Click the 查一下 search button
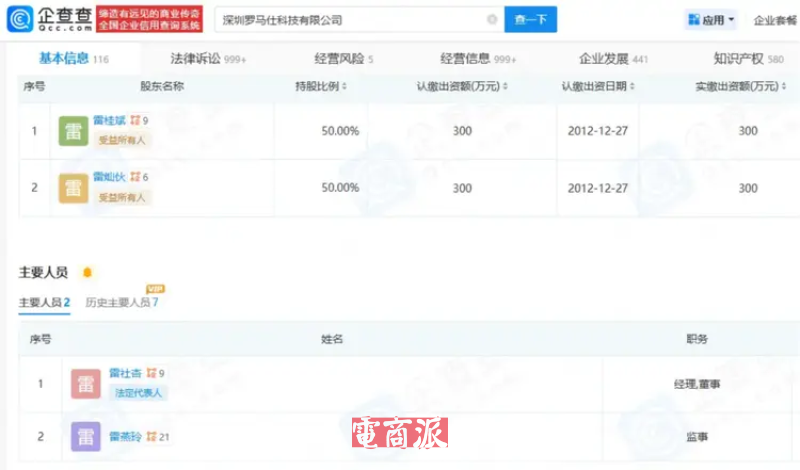Image resolution: width=800 pixels, height=470 pixels. click(531, 19)
